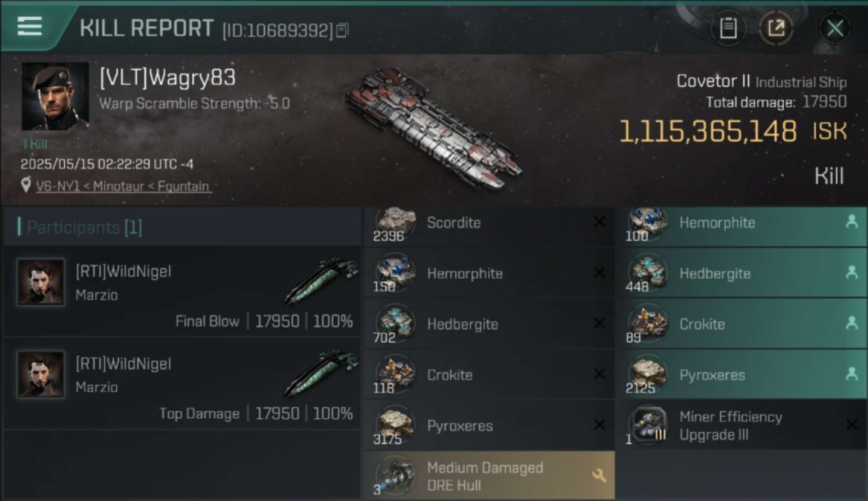Click the dropped icon beside Hemorphite 100
The height and width of the screenshot is (501, 868).
(x=851, y=222)
